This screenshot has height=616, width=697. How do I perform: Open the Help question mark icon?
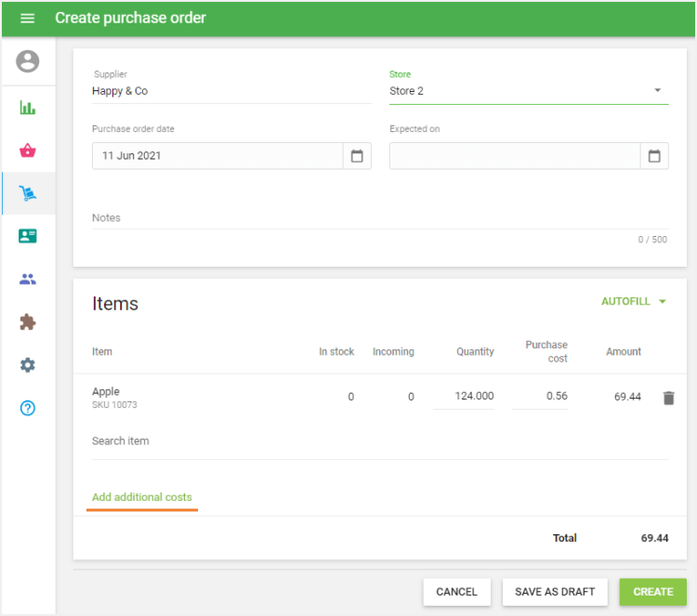click(28, 408)
